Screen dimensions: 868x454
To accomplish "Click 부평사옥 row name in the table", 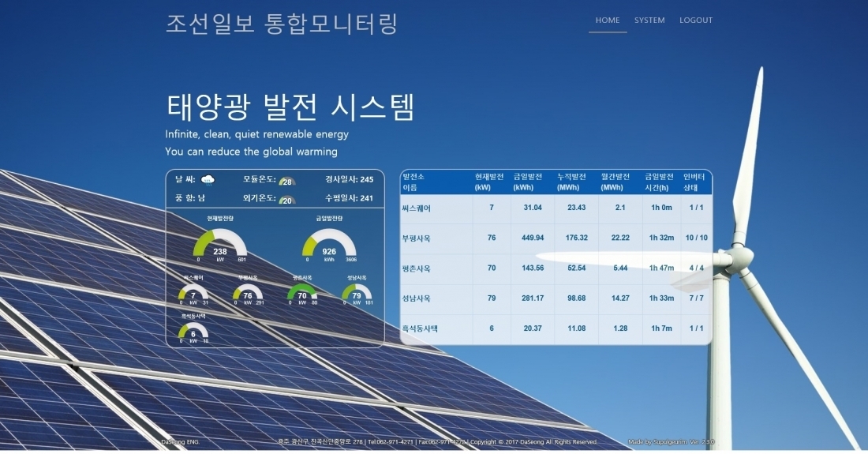I will click(417, 238).
